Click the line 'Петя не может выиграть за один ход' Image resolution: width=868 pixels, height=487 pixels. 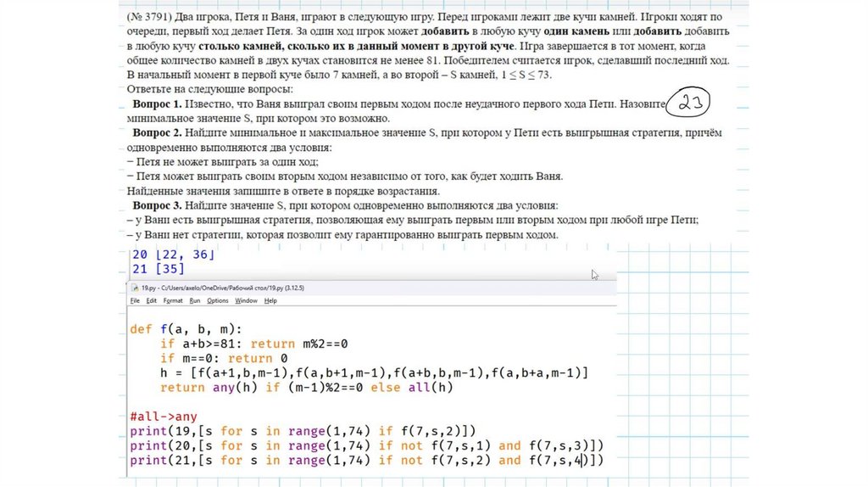[x=223, y=162]
